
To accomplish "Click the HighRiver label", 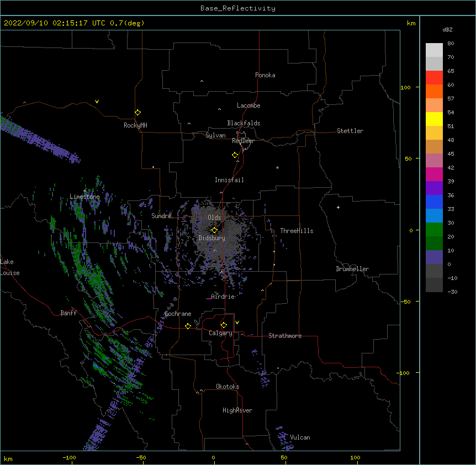I will pos(237,410).
